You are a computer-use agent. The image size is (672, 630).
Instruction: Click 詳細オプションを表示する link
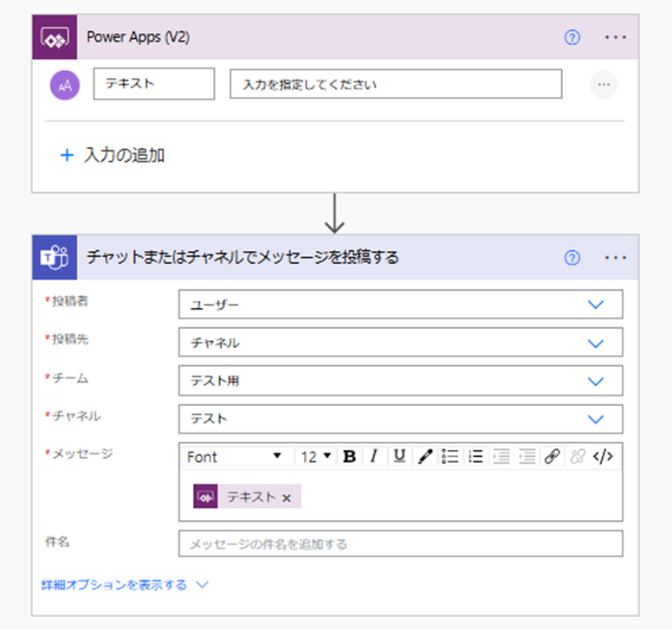tap(114, 585)
